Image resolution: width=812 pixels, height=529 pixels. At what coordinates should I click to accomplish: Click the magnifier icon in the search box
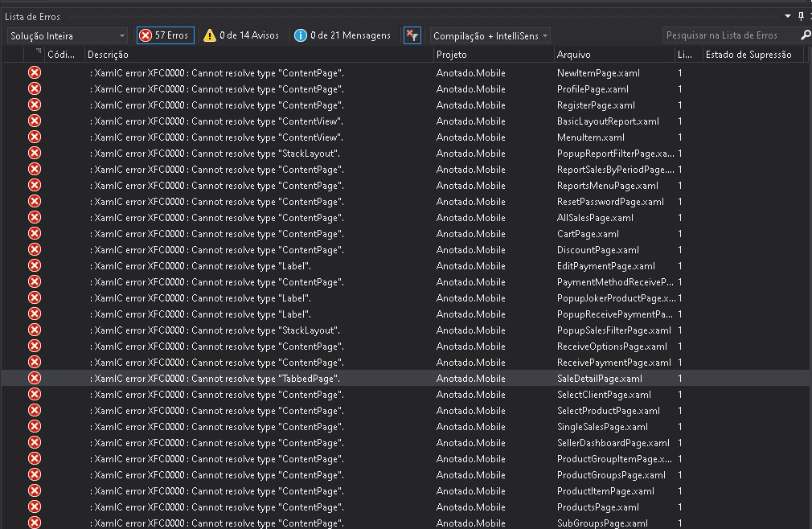tap(804, 35)
